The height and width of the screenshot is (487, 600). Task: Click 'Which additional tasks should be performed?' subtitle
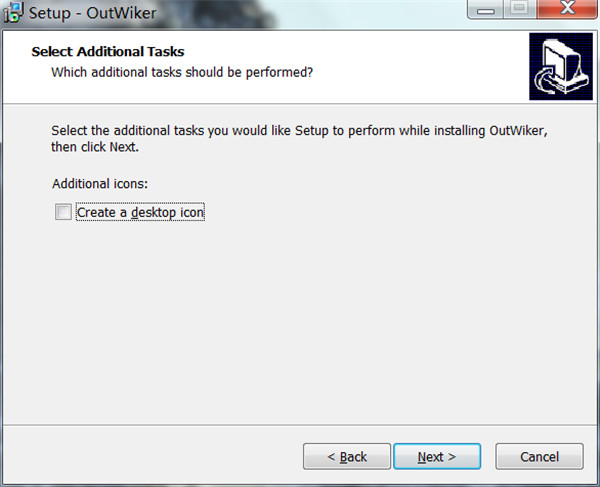(x=182, y=72)
